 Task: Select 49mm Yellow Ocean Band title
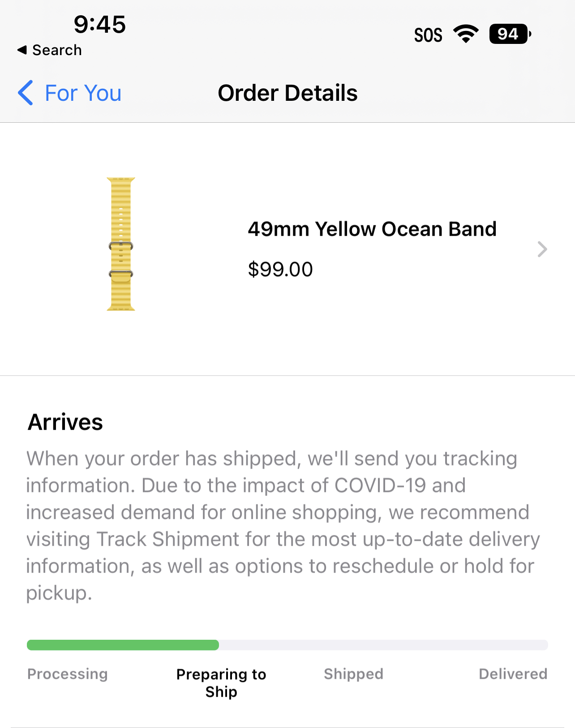click(x=372, y=229)
